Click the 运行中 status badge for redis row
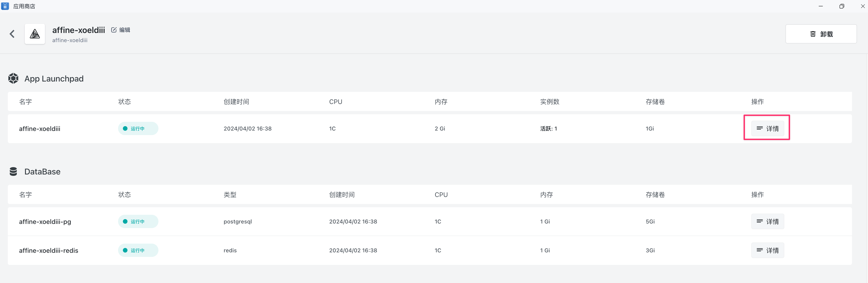 (138, 250)
